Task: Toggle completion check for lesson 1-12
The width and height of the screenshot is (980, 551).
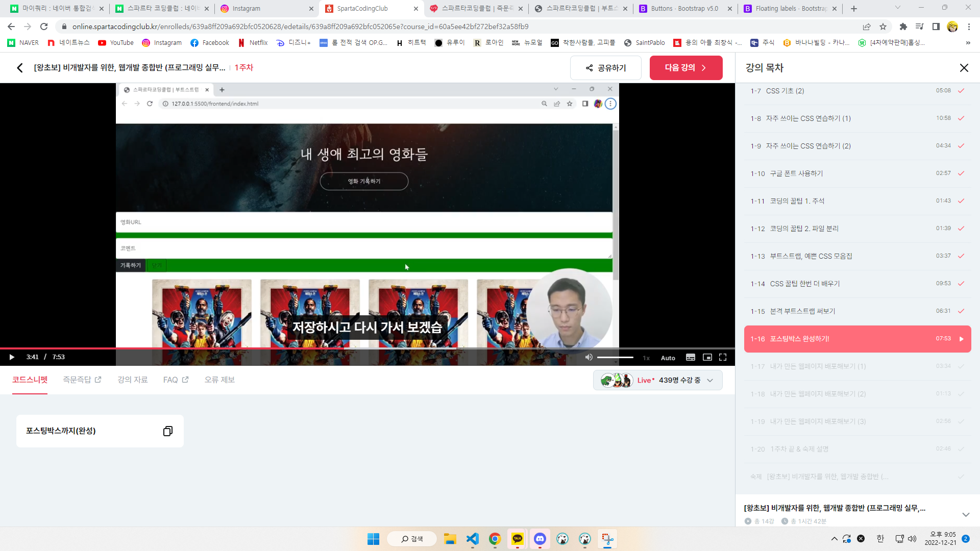Action: tap(961, 229)
